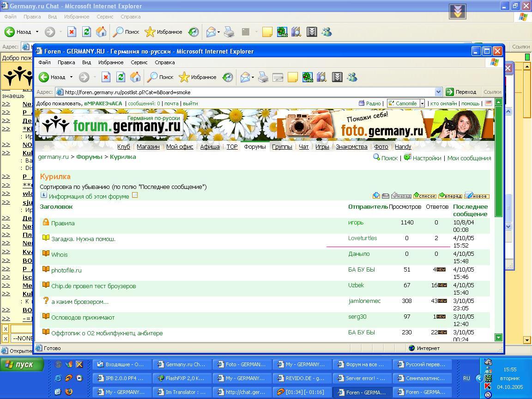Click Print icon in Foren window toolbar
This screenshot has height=399, width=532.
263,77
